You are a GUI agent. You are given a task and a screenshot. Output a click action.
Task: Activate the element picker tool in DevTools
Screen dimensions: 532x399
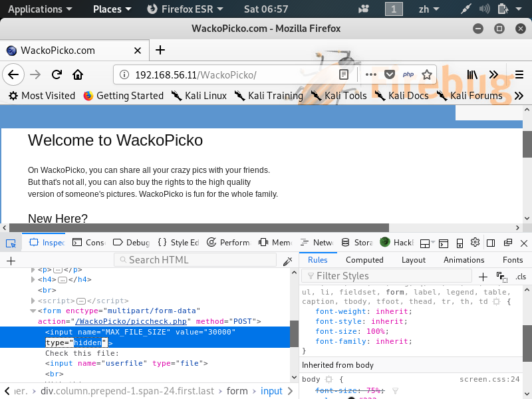tap(11, 243)
